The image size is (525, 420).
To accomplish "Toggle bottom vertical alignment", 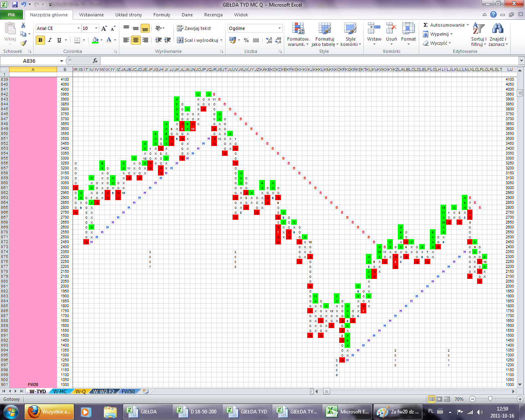I will (x=145, y=28).
